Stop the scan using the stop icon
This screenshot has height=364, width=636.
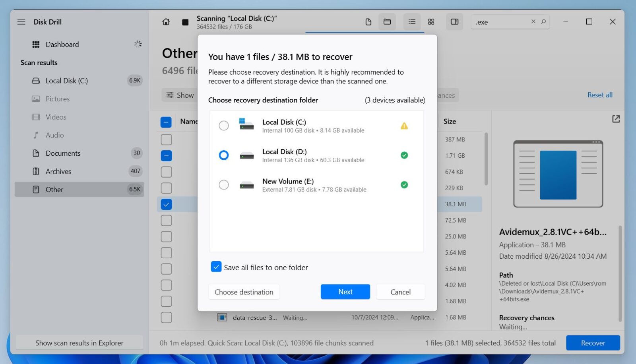pos(185,22)
